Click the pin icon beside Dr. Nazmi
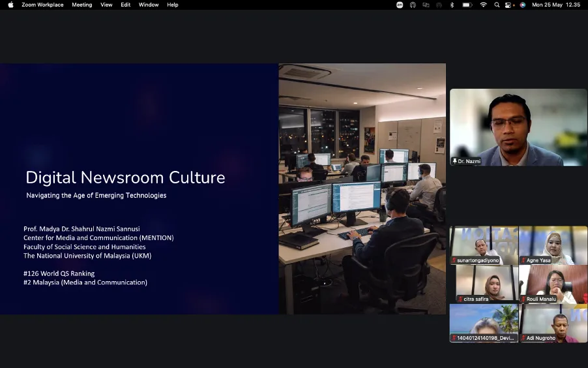 454,161
